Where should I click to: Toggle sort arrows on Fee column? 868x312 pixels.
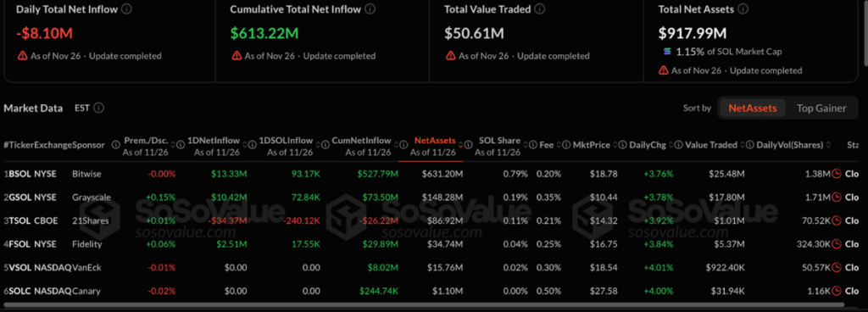pos(559,145)
